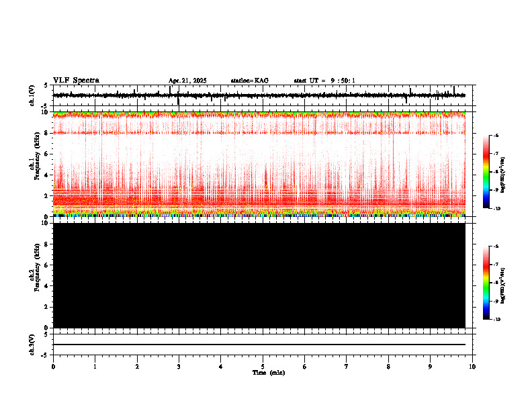The image size is (532, 411).
Task: Click the ch.1 spectrogram panel
Action: pyautogui.click(x=259, y=164)
